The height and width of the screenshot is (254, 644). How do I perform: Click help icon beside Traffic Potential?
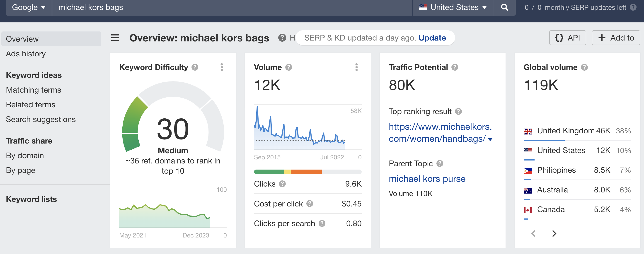(x=455, y=67)
